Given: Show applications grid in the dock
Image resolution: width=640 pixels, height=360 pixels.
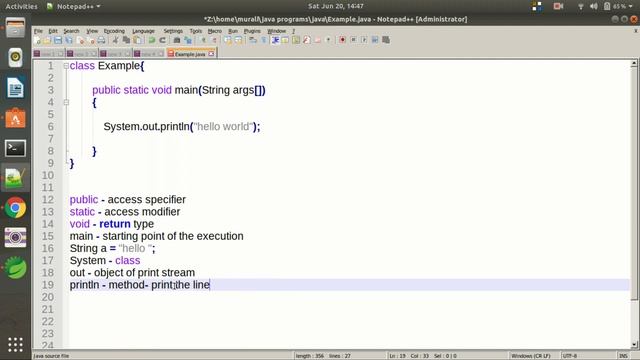Looking at the screenshot, I should click(x=16, y=344).
